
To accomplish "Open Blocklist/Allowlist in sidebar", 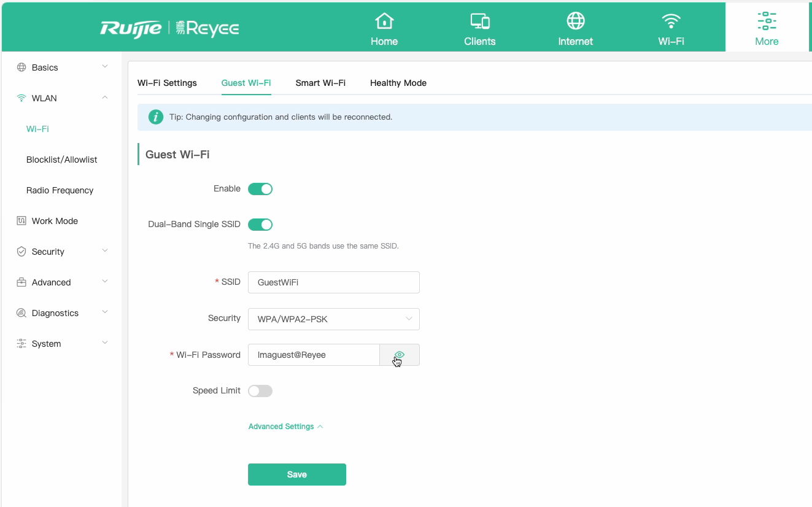I will (x=62, y=160).
